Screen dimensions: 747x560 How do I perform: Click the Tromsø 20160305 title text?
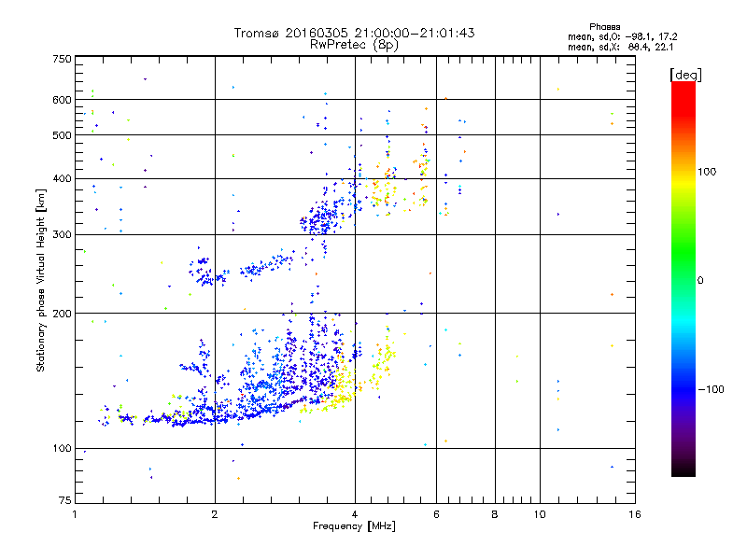point(354,33)
